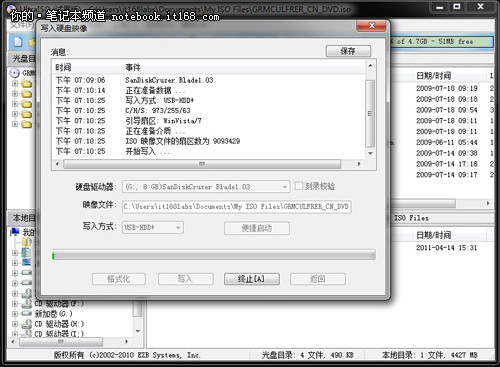
Task: Expand the CD 驱动器(H:) tree node
Action: tap(15, 324)
